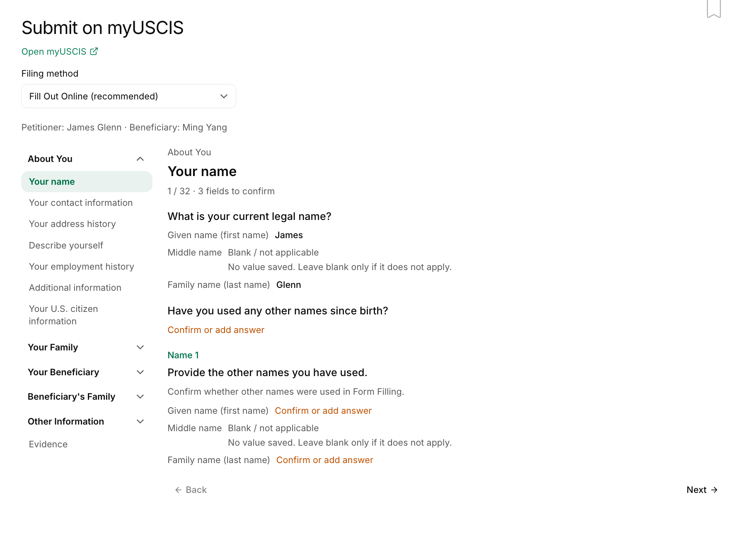Go to Your contact information
Screen dimensions: 740x560
click(81, 203)
